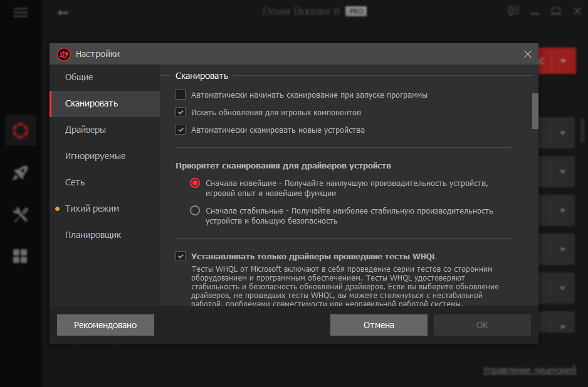This screenshot has height=387, width=588.
Task: Select the 'Сначала стабильные' priority option
Action: [195, 211]
